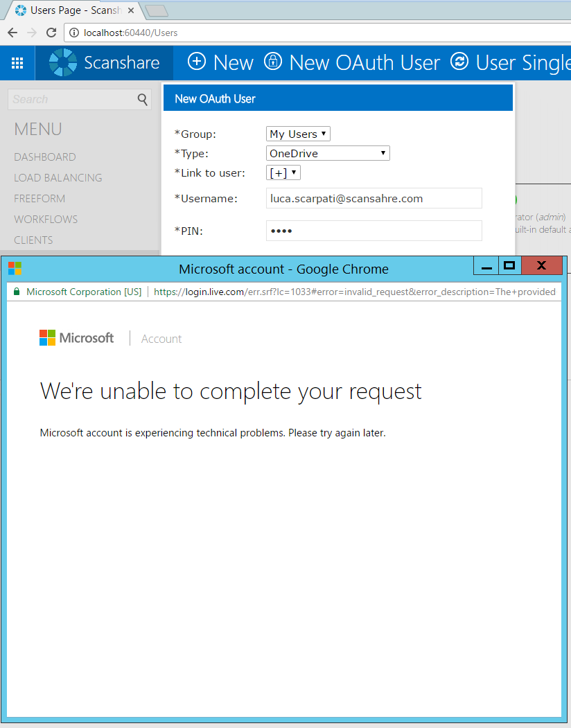Open the apps grid launcher

17,62
